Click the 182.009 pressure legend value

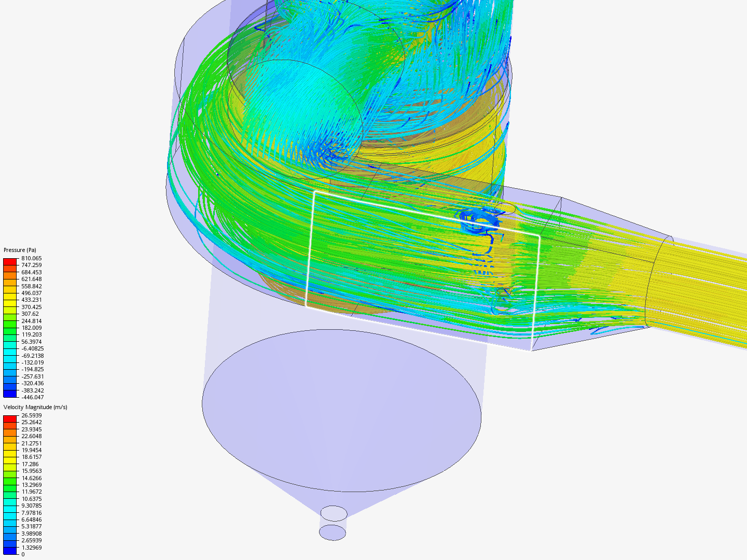point(32,328)
